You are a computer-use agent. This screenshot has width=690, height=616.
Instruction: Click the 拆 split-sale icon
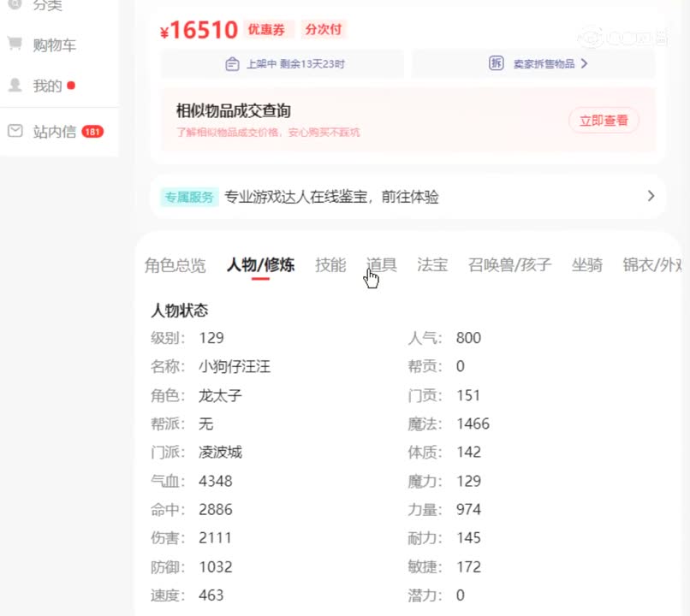click(x=496, y=63)
